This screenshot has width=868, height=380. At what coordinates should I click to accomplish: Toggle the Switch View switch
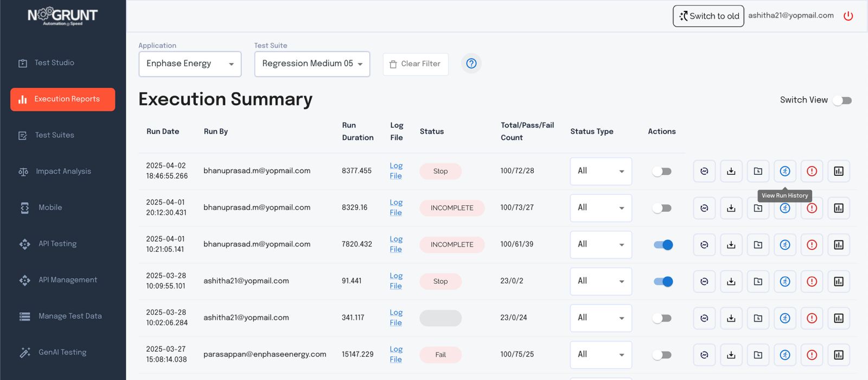(x=843, y=100)
